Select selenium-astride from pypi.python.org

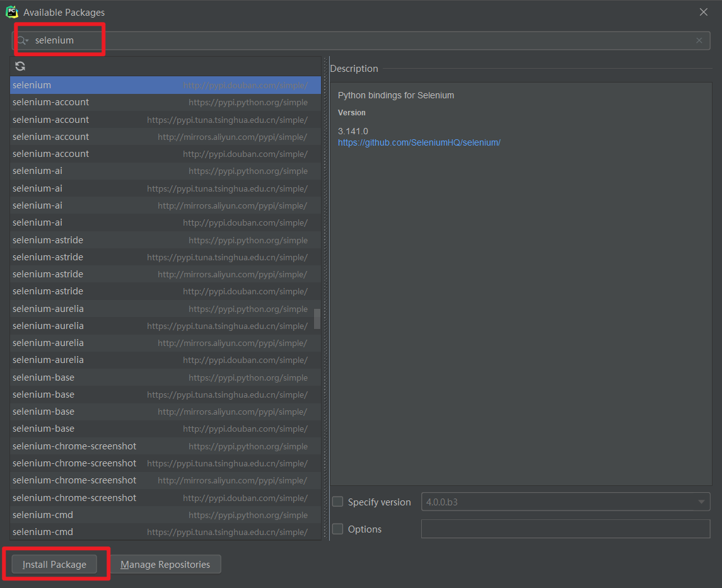click(x=165, y=239)
